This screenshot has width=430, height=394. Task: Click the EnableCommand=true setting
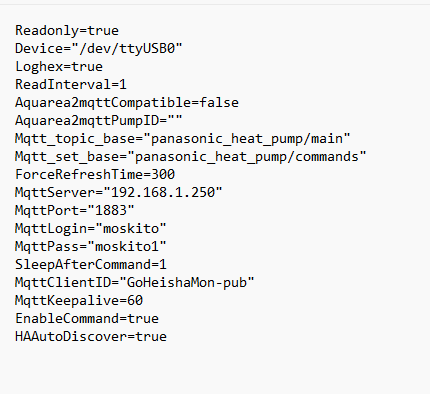tap(87, 318)
